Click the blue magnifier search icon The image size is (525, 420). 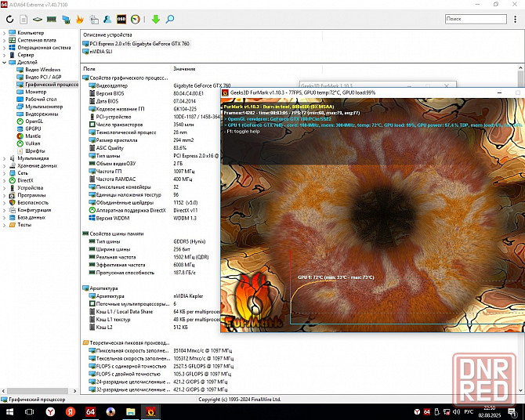pyautogui.click(x=170, y=19)
